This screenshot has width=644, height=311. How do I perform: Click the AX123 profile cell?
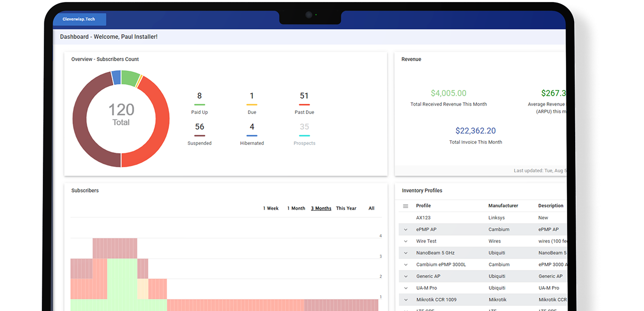[423, 218]
